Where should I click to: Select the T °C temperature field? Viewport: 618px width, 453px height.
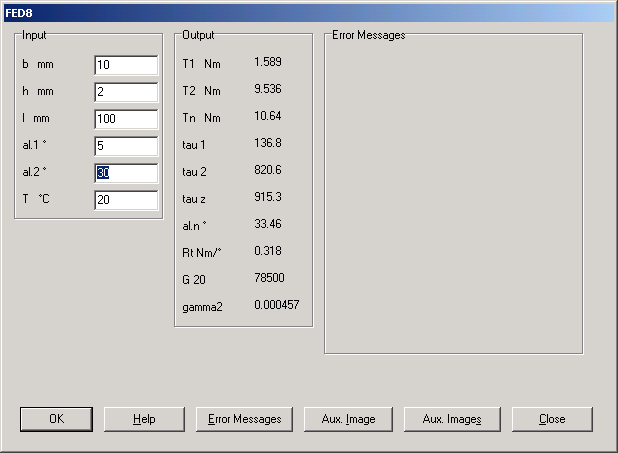(x=126, y=200)
